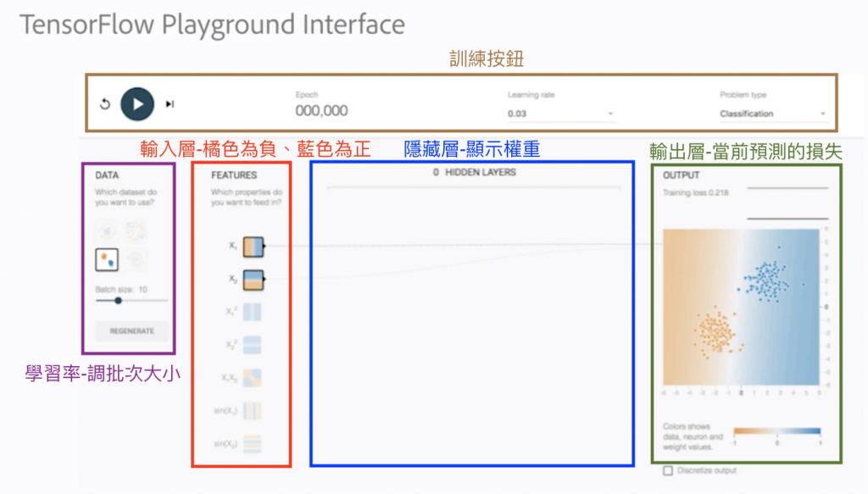Image resolution: width=868 pixels, height=494 pixels.
Task: Toggle the X1 feature input
Action: pos(253,247)
